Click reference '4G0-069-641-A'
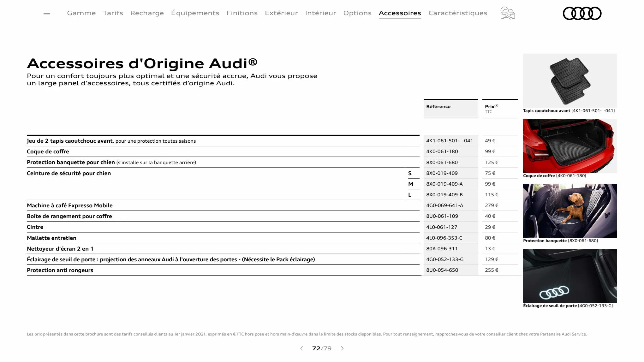Viewport: 644px width, 362px height. [x=445, y=205]
